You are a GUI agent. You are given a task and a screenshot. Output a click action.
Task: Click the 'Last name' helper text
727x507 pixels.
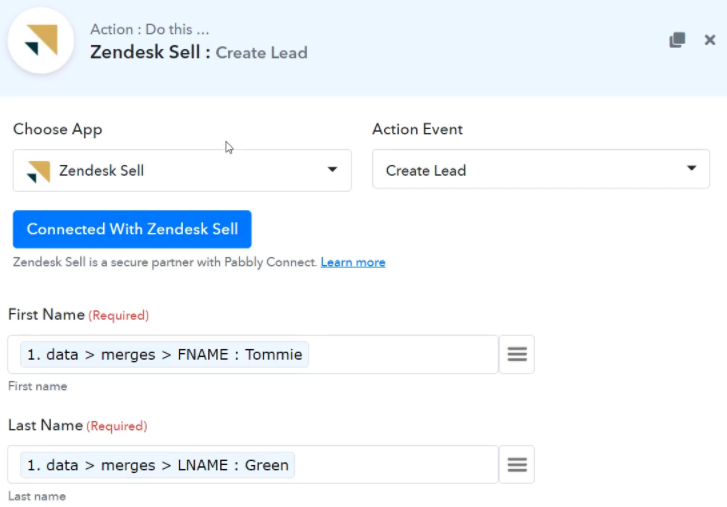[37, 496]
